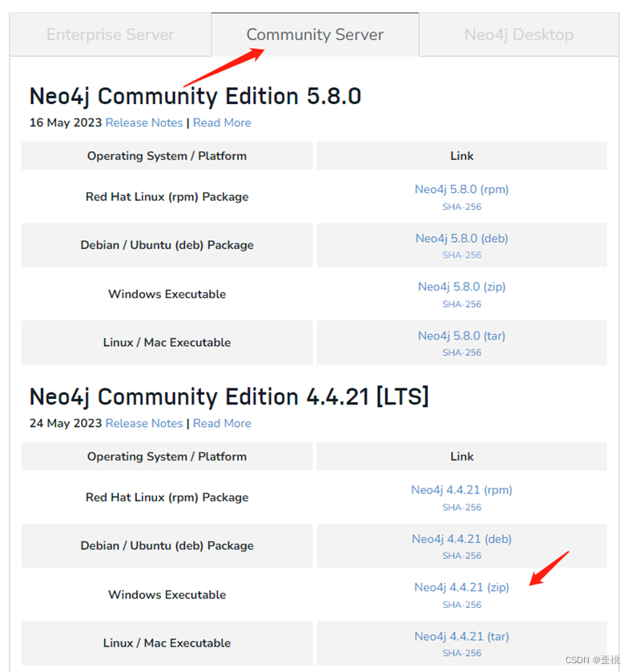This screenshot has height=672, width=632.
Task: Open Release Notes for version 5.8.0
Action: 144,123
